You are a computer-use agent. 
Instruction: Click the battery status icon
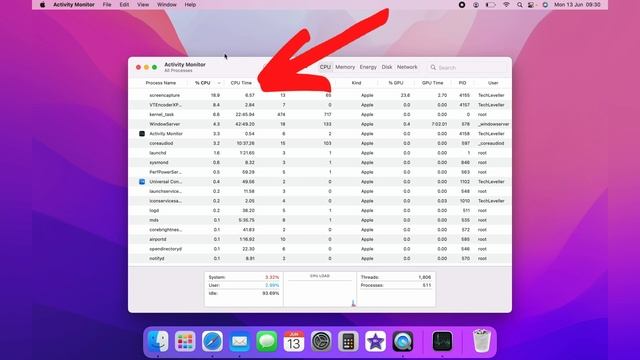pyautogui.click(x=491, y=5)
